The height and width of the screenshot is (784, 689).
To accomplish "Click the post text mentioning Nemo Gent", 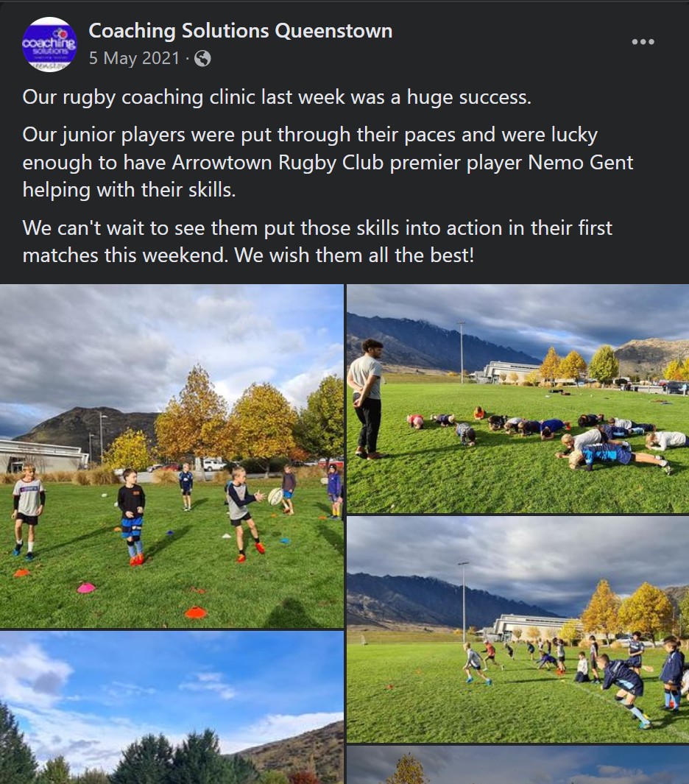I will tap(328, 163).
